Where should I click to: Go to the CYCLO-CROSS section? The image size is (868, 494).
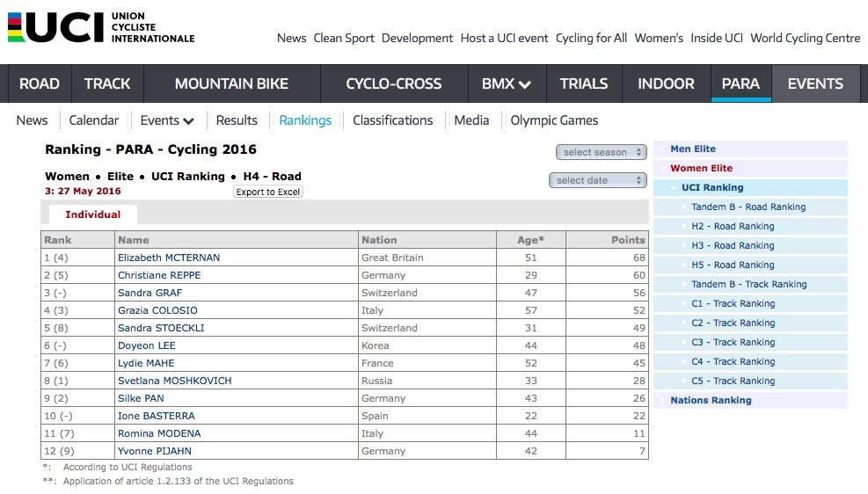pyautogui.click(x=393, y=84)
